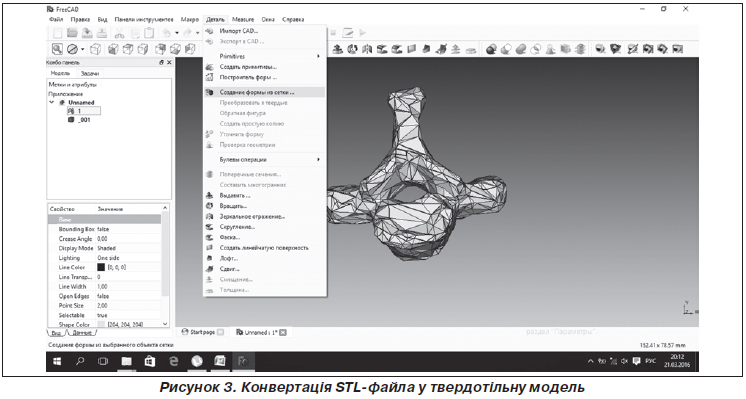The image size is (746, 399).
Task: Switch to the Задачи tab
Action: (90, 73)
